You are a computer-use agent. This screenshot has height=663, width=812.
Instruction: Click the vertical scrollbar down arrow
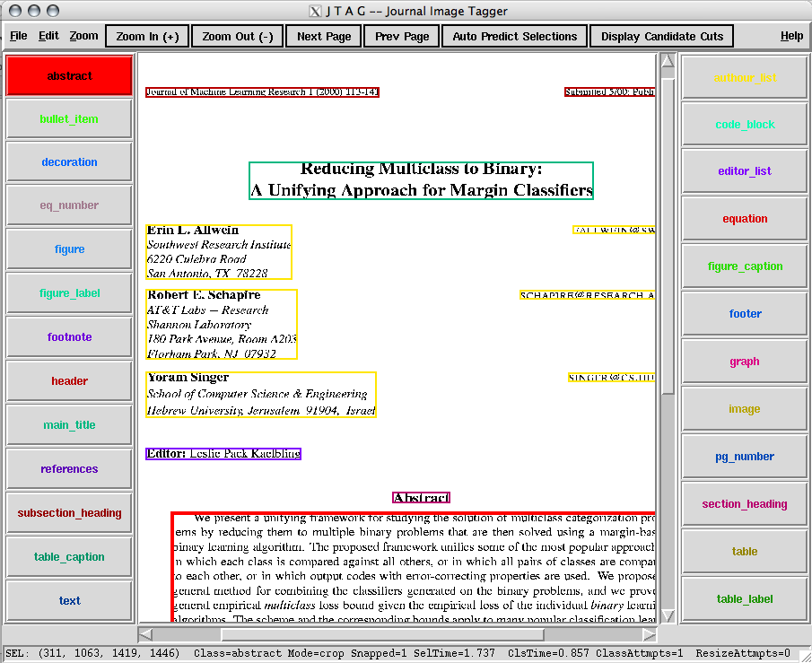pos(668,615)
